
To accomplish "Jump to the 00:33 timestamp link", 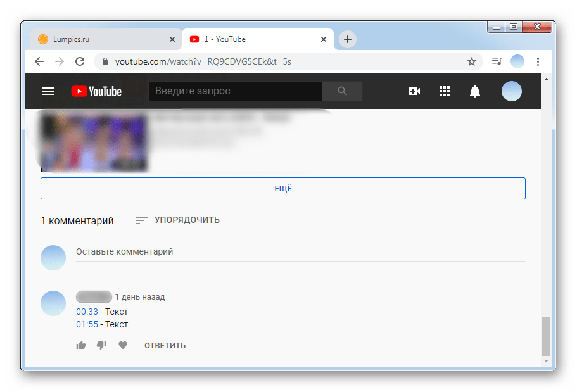I will (87, 312).
